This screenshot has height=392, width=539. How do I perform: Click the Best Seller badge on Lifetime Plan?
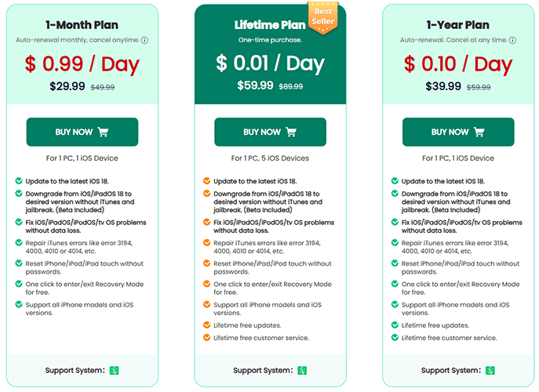click(x=322, y=17)
